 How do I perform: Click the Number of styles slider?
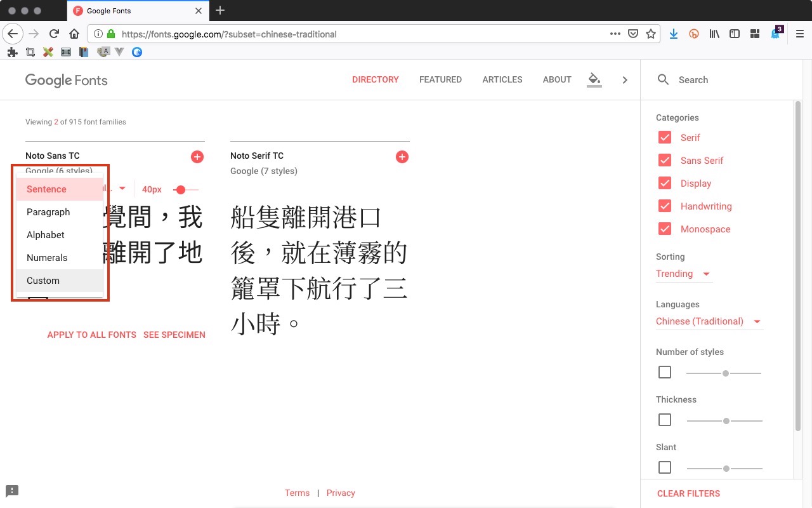tap(724, 373)
